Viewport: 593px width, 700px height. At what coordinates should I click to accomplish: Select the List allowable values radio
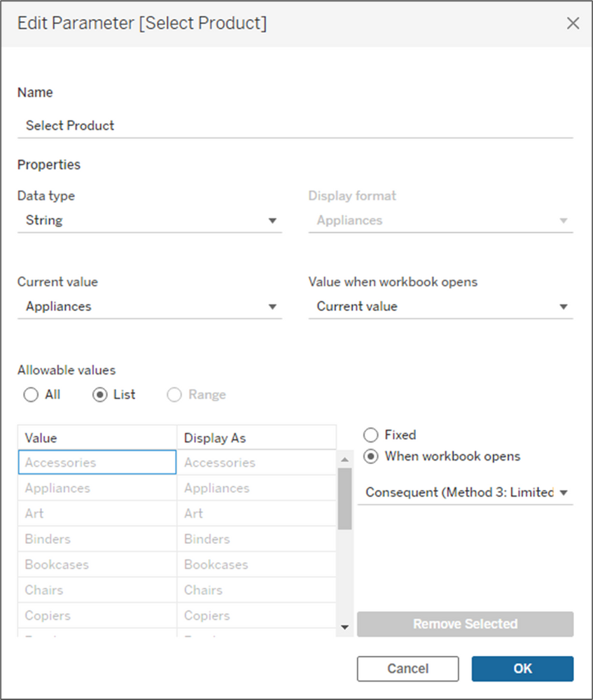[100, 395]
